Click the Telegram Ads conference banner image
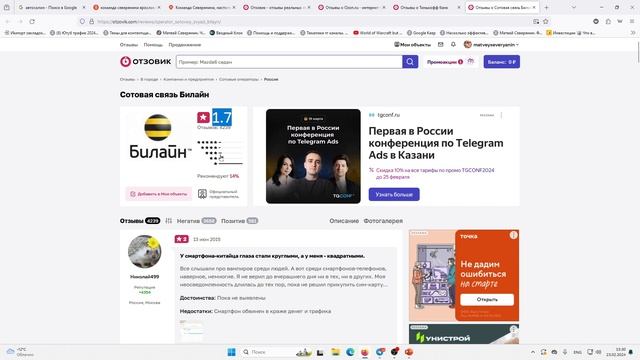Image resolution: width=640 pixels, height=360 pixels. (x=313, y=156)
